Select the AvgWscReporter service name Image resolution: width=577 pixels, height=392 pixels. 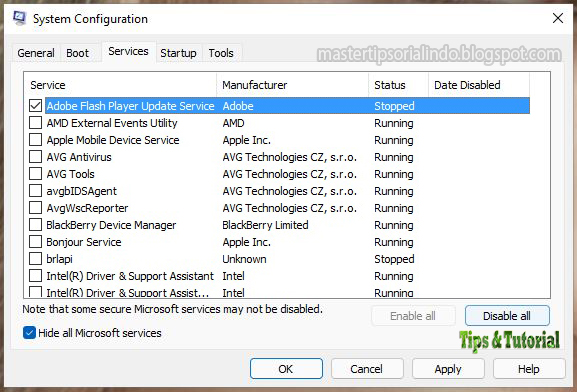coord(87,208)
